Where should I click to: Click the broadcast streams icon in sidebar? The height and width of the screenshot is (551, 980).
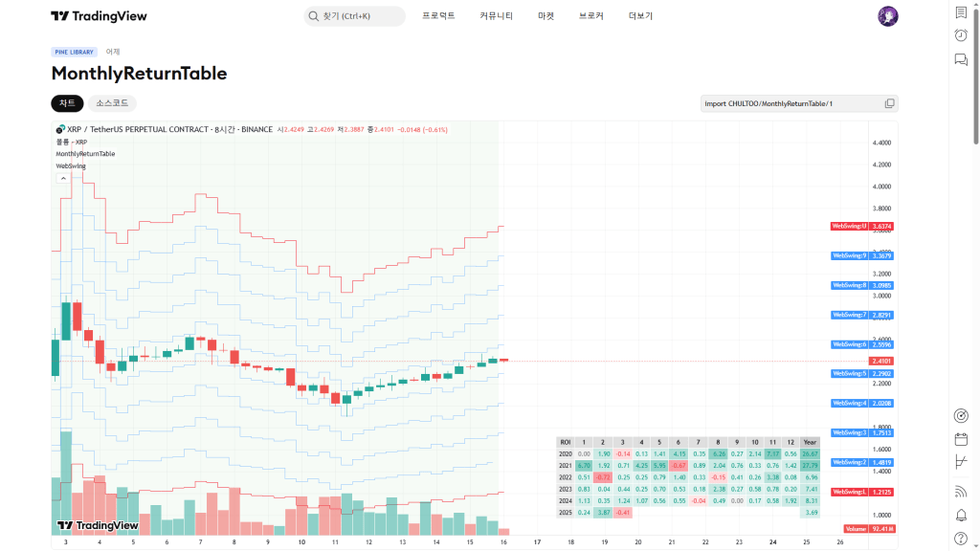(961, 492)
